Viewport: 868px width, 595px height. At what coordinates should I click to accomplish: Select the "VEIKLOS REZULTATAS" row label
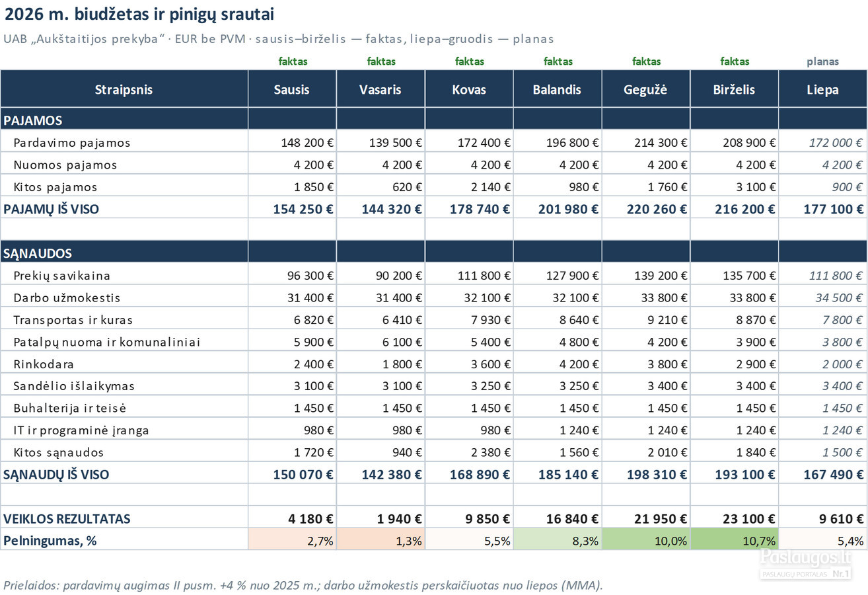click(x=67, y=519)
